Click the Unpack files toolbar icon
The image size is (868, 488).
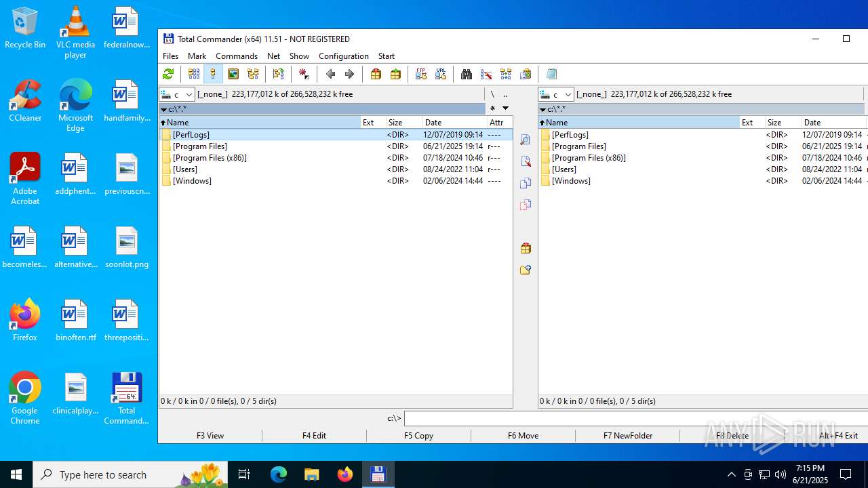coord(395,74)
